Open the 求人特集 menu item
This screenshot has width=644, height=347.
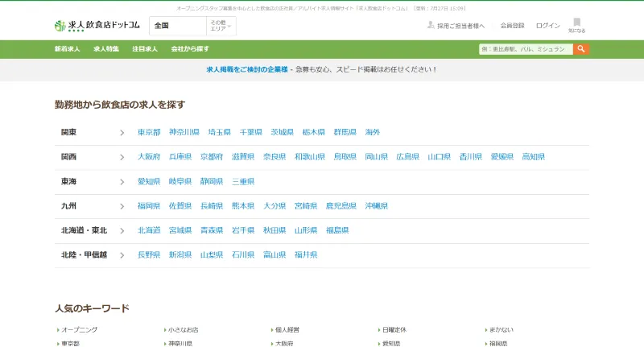106,49
